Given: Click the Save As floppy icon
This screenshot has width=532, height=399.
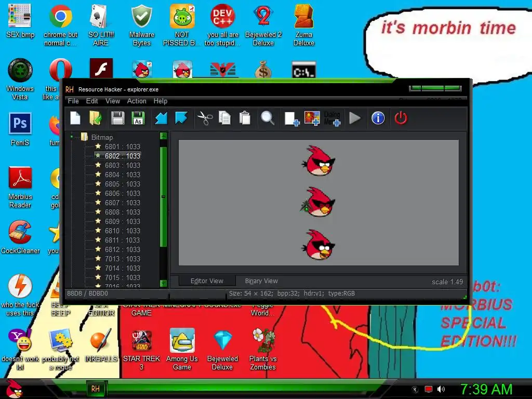Looking at the screenshot, I should coord(138,118).
